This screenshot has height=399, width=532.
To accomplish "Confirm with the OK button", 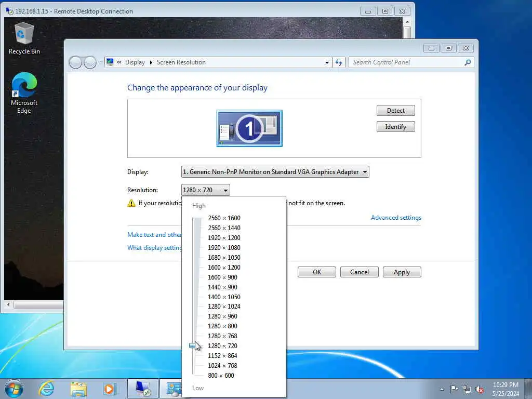I will 317,272.
